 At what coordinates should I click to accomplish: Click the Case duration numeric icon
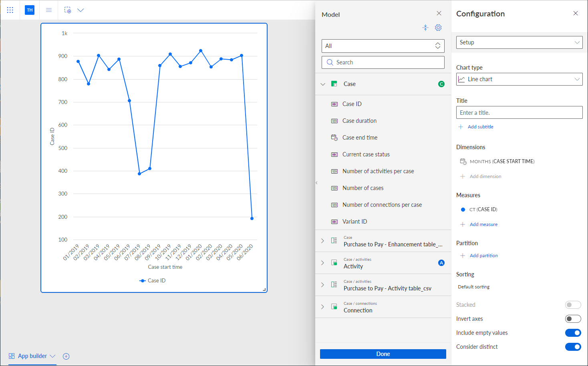[334, 121]
